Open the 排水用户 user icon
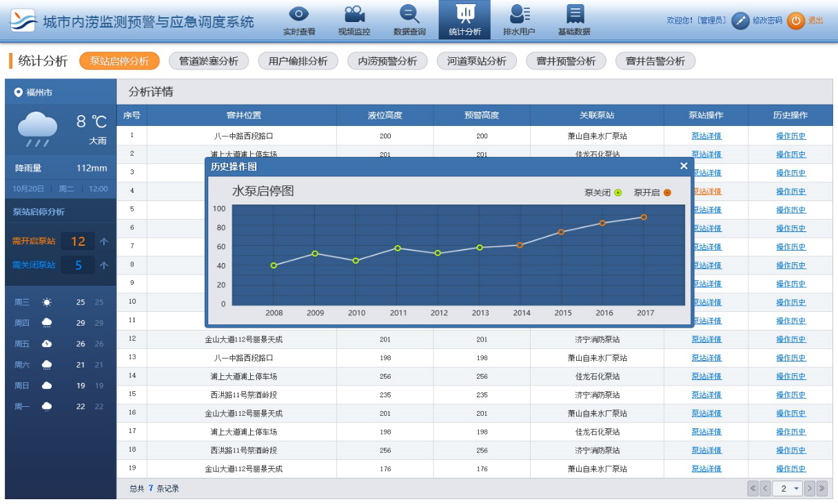Screen dimensions: 838x504 pos(519,14)
